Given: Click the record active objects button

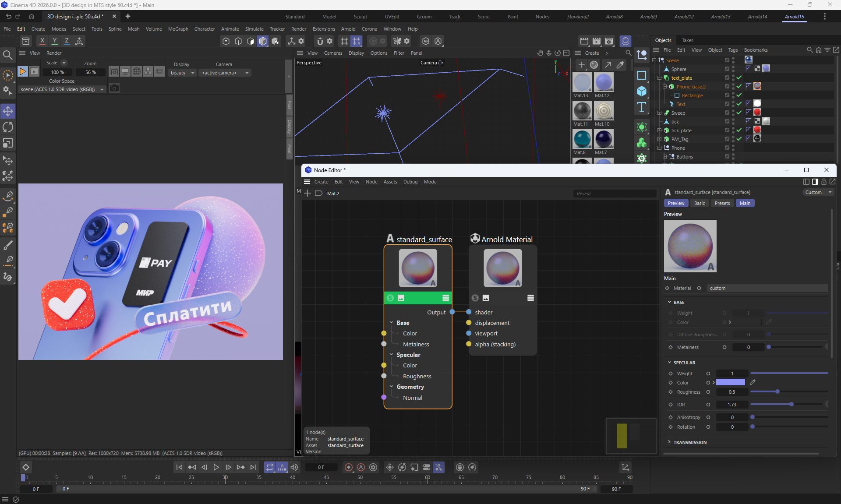Looking at the screenshot, I should click(349, 467).
